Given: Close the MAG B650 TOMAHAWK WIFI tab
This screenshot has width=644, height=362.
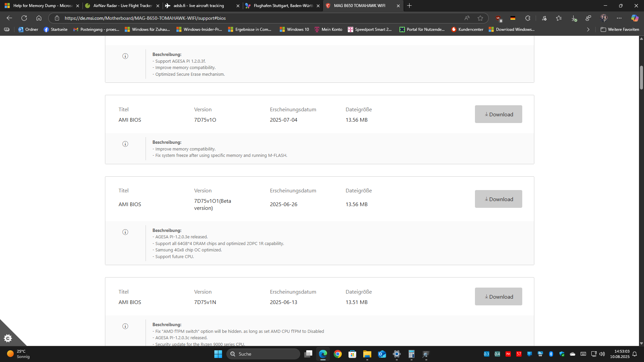Looking at the screenshot, I should point(398,6).
